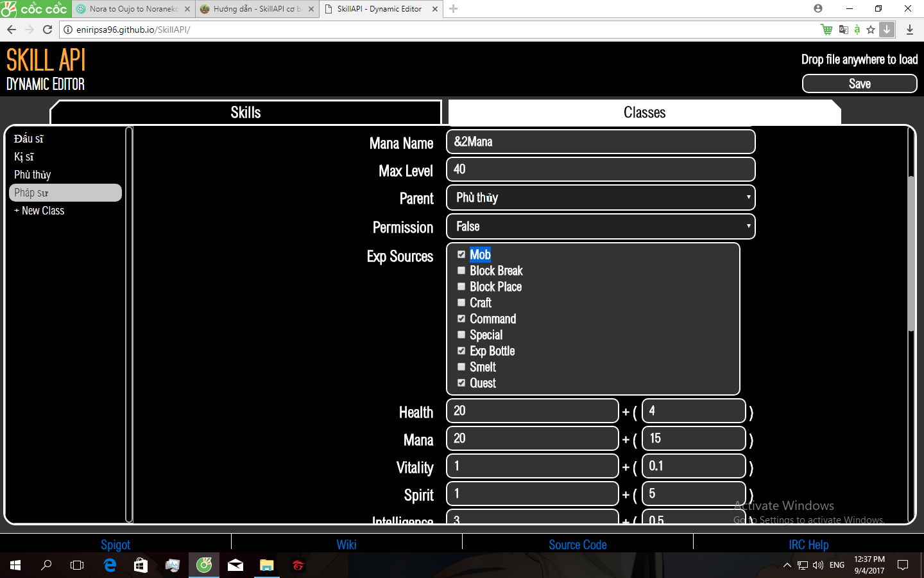Uncheck the Command exp source
The image size is (924, 578).
click(461, 319)
